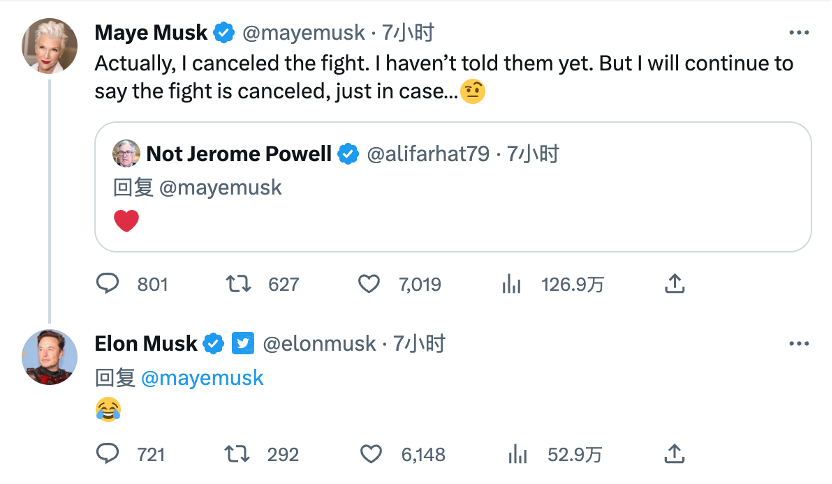Viewport: 832px width, 484px height.
Task: Reply to Maye Musk's tweet
Action: tap(108, 284)
